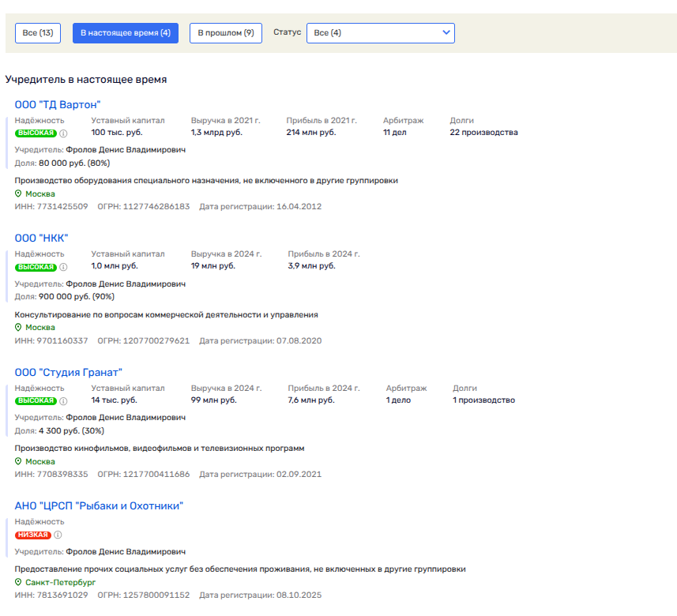Click location pin icon for ТД Вартон

point(18,193)
